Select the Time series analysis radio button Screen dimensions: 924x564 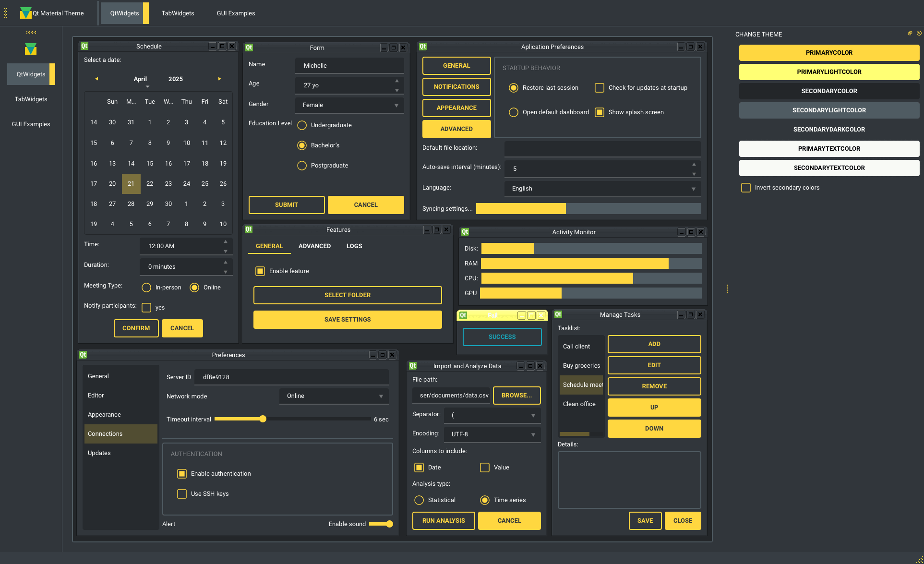[x=485, y=500]
